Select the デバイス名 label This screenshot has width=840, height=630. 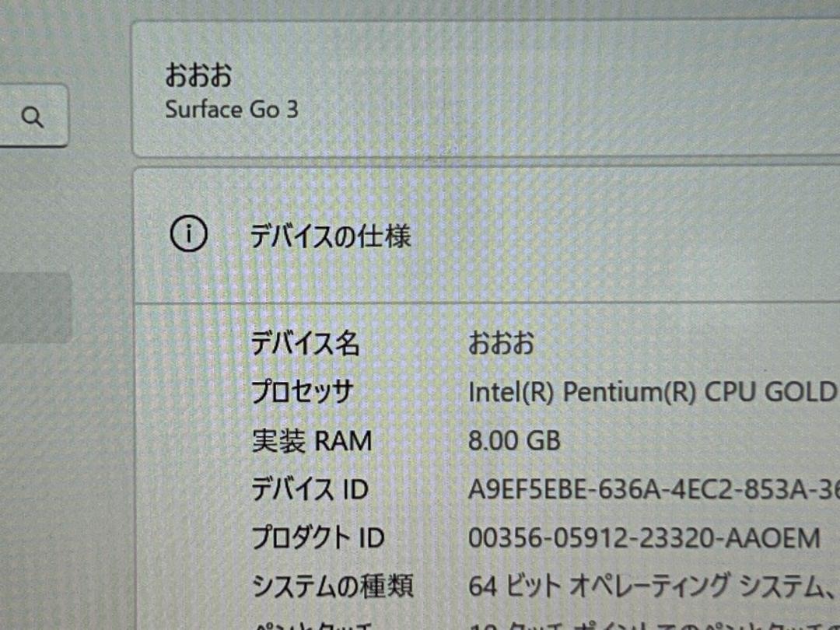(306, 343)
